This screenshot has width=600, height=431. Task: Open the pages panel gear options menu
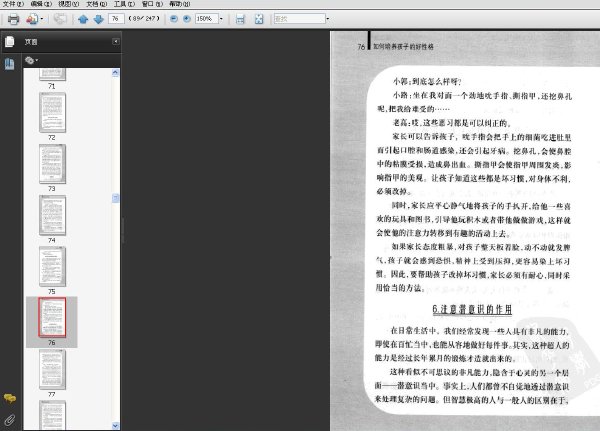coord(31,60)
